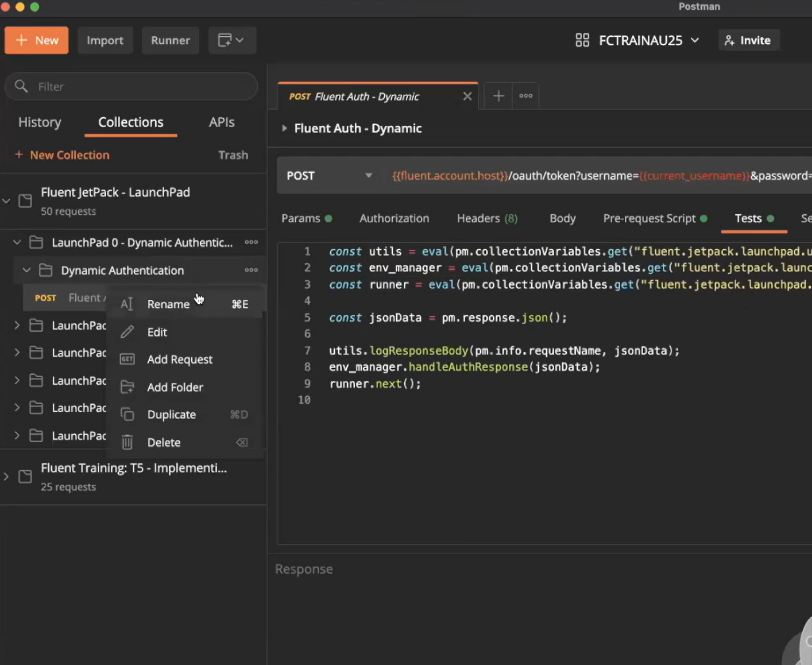Open new tab with plus icon
The image size is (812, 665).
pos(498,96)
